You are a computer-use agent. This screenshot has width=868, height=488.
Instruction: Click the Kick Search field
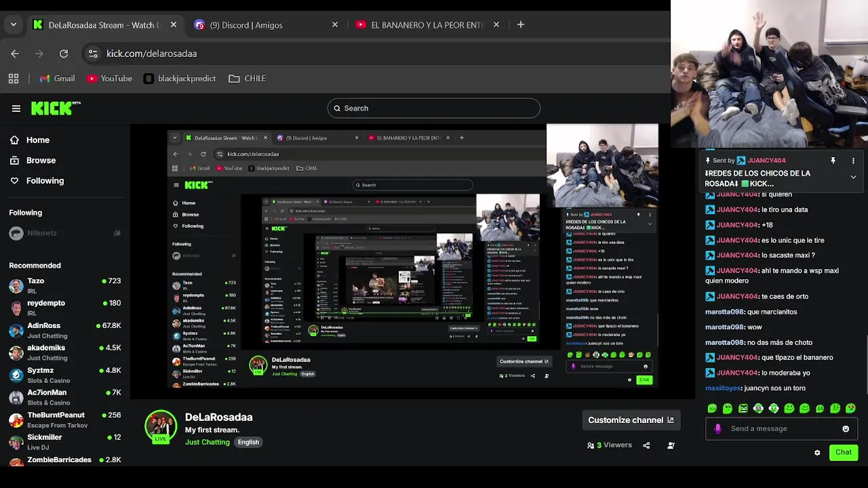tap(434, 108)
